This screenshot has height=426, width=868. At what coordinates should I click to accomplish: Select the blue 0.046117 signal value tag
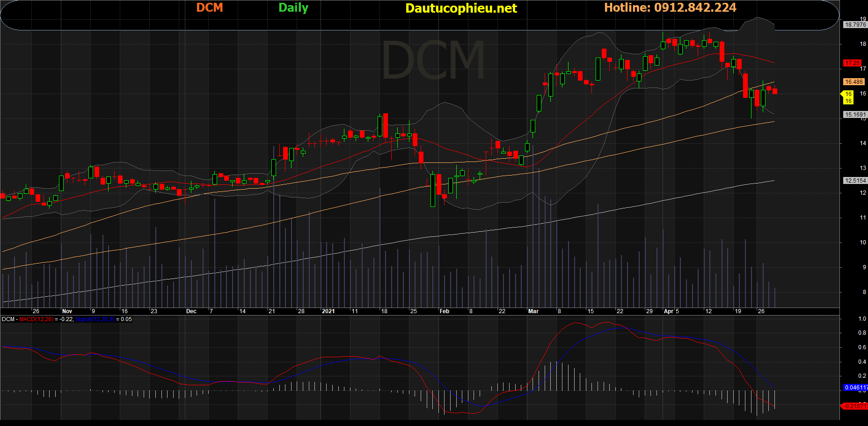pos(856,388)
